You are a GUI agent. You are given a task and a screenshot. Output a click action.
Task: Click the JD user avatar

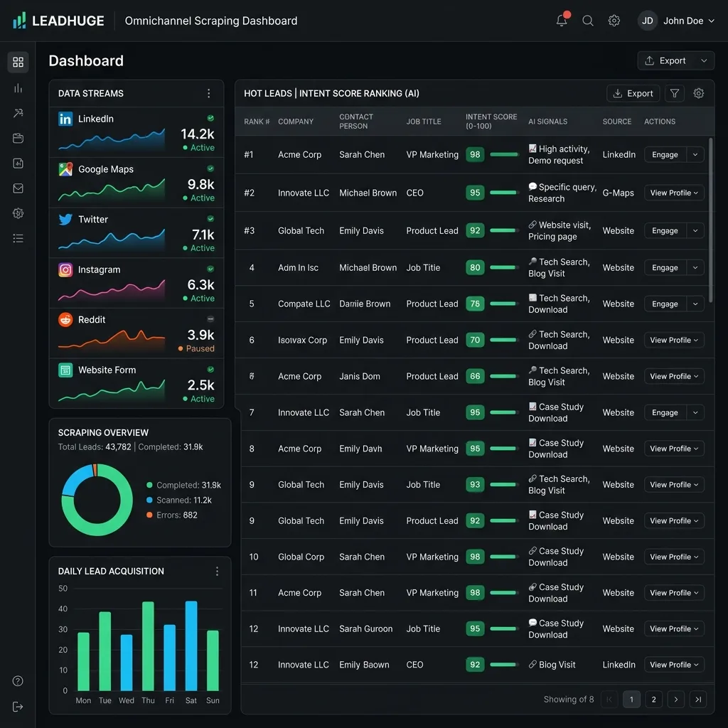(x=647, y=21)
